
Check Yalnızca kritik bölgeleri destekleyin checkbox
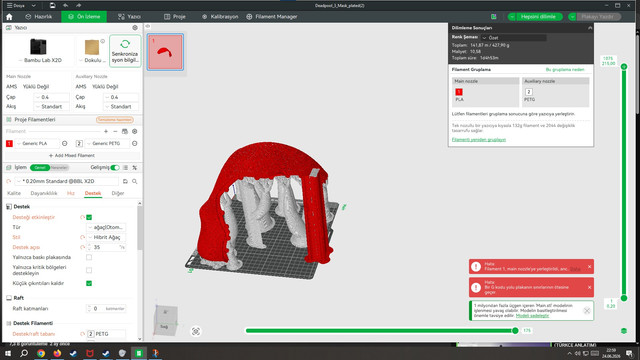(x=89, y=270)
